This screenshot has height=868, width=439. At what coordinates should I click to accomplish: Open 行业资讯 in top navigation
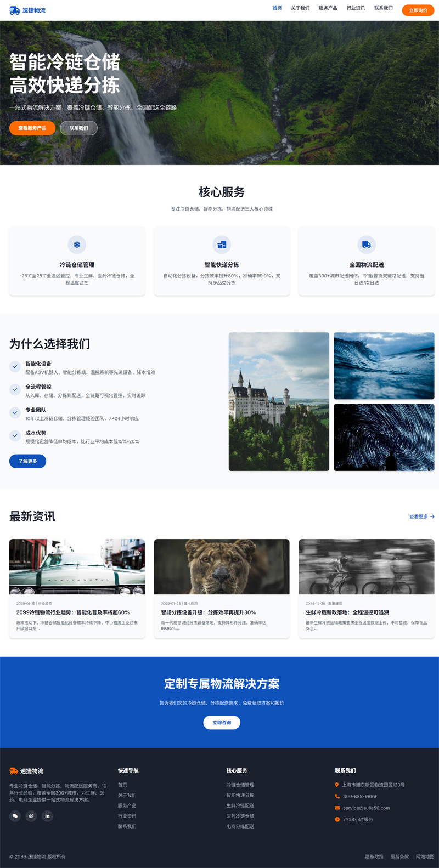356,8
